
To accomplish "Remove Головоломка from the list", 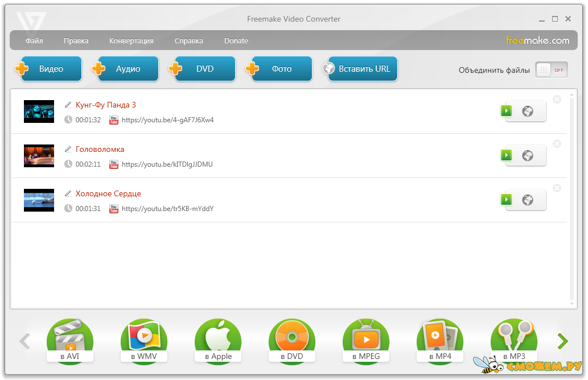I will click(557, 143).
